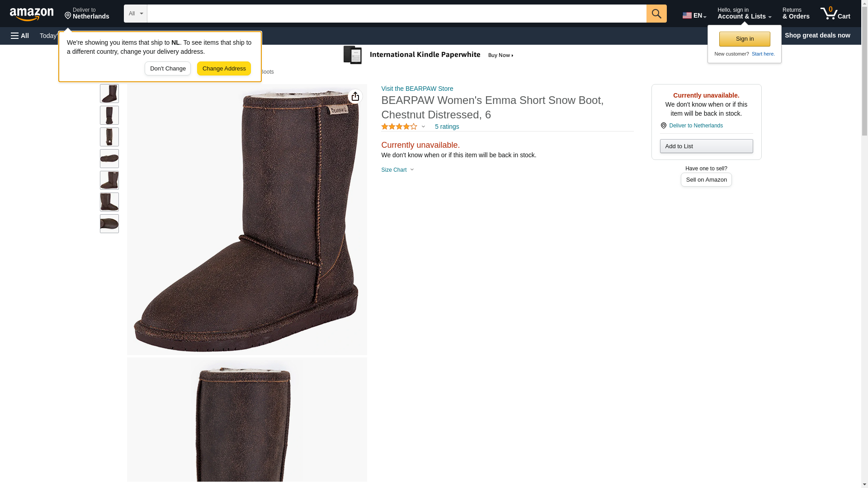Expand the EN language selector

pyautogui.click(x=694, y=15)
